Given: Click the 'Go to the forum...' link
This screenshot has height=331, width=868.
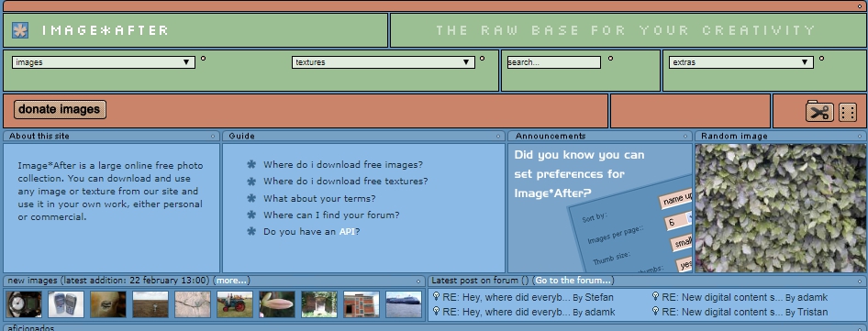Looking at the screenshot, I should click(573, 281).
